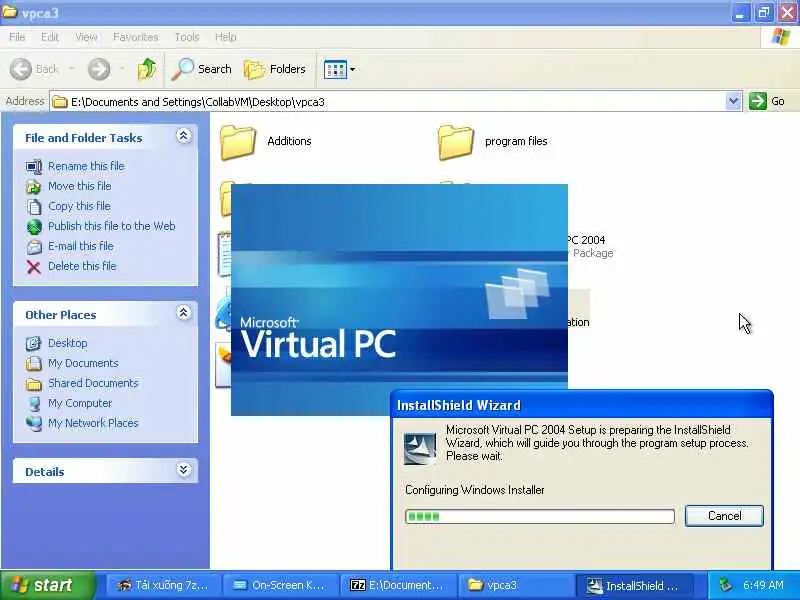
Task: Click the My Computer icon
Action: pos(34,404)
